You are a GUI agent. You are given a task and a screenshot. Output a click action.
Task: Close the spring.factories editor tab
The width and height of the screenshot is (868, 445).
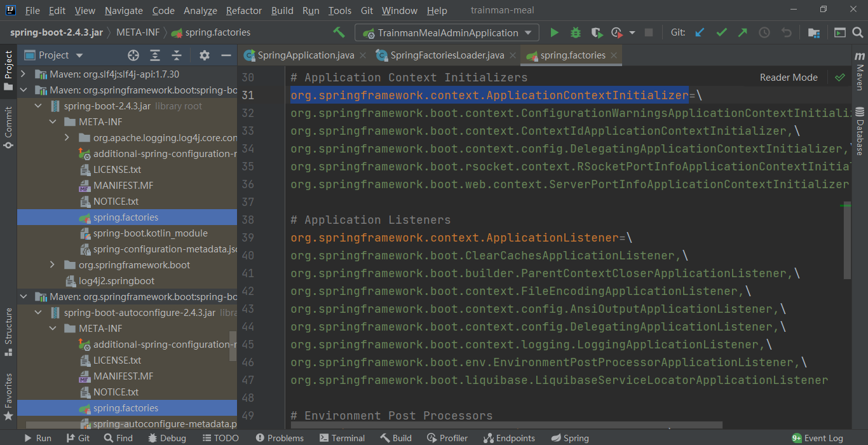coord(613,55)
